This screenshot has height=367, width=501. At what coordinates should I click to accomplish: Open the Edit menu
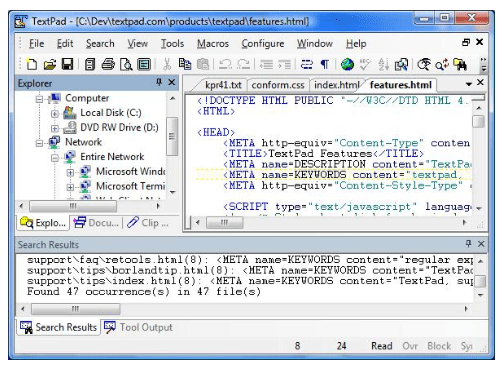pyautogui.click(x=65, y=44)
